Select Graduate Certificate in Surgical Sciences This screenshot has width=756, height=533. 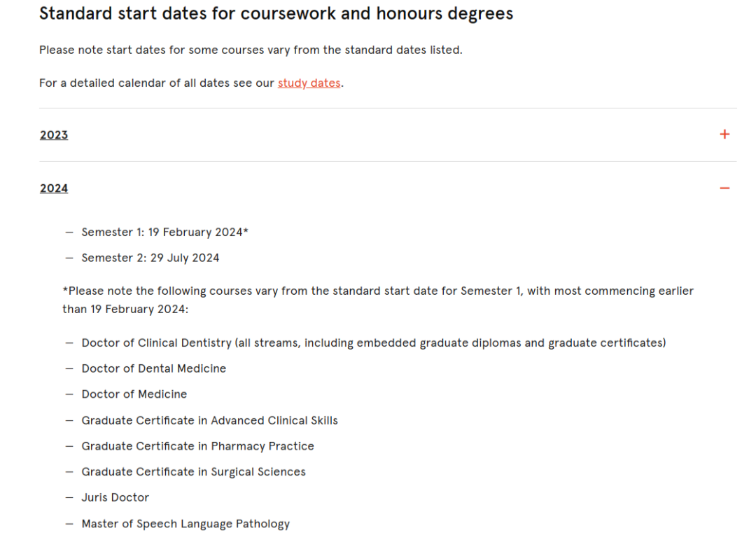pos(193,472)
